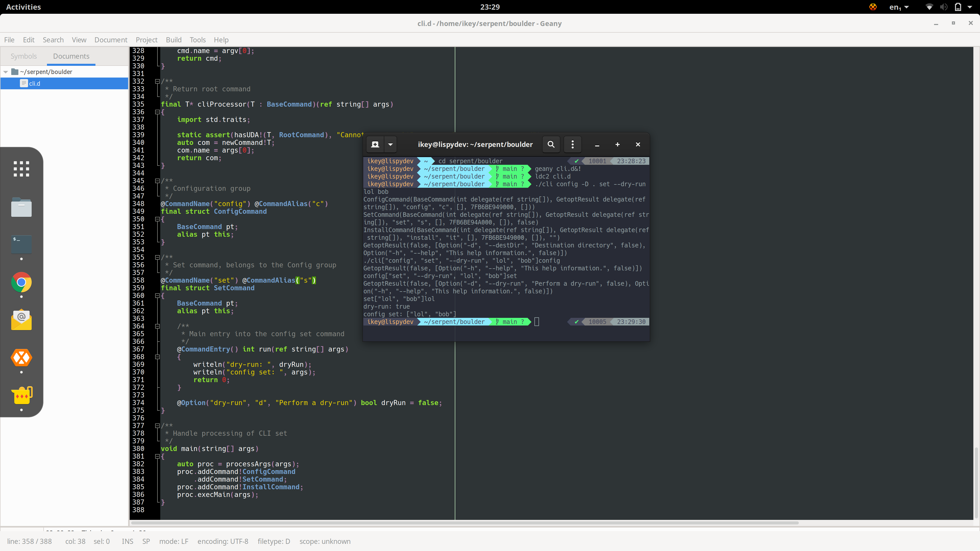Click 'SetCommand' struct name on line 359
The width and height of the screenshot is (980, 551).
(234, 288)
